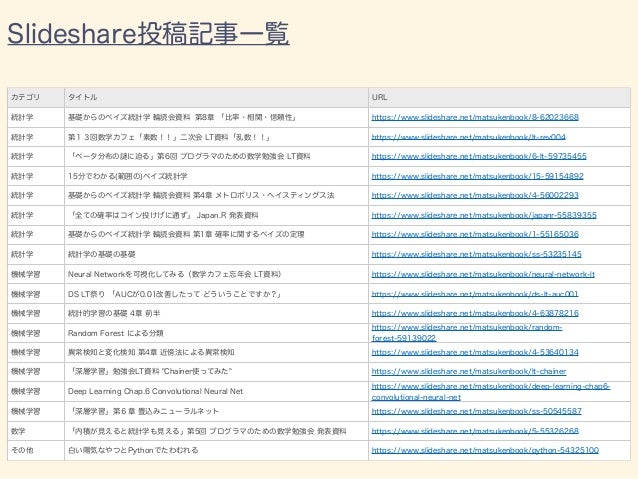The height and width of the screenshot is (479, 638).
Task: Select title 「全ての確率はコイン投げに通ず」Japan.R
Action: click(x=163, y=215)
